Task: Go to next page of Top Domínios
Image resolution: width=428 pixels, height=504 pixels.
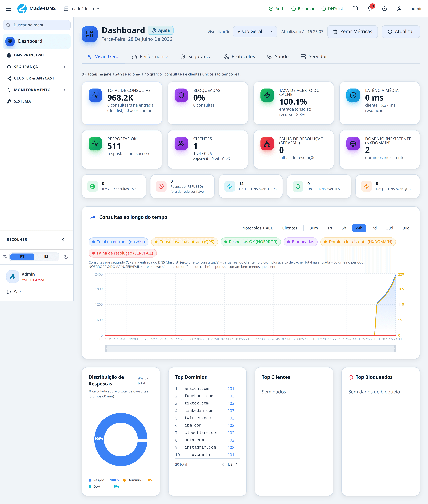Action: pos(237,464)
